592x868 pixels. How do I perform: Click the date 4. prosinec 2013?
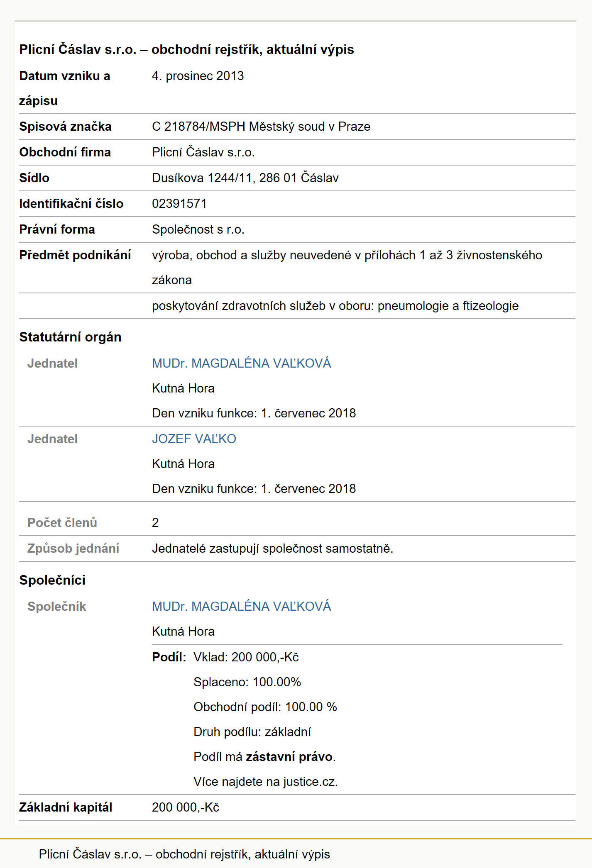[x=198, y=76]
